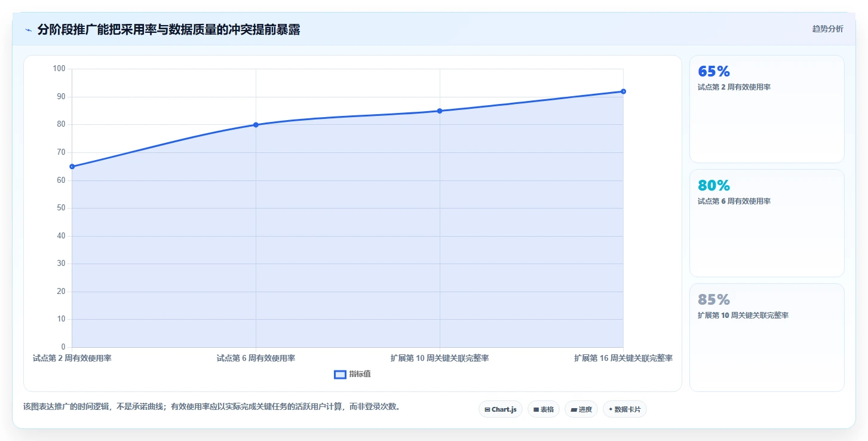Image resolution: width=868 pixels, height=441 pixels.
Task: Click the 80% value card figure
Action: click(714, 186)
